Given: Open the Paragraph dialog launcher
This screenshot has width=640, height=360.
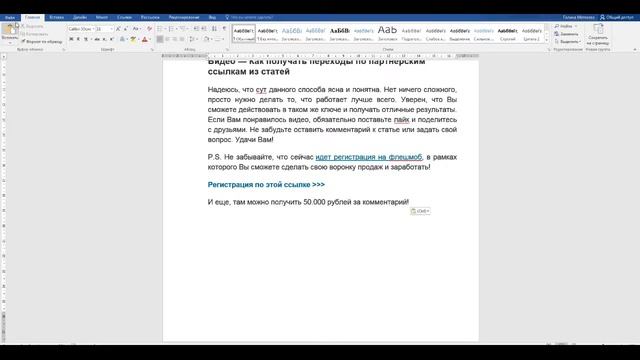Looking at the screenshot, I should pyautogui.click(x=227, y=50).
